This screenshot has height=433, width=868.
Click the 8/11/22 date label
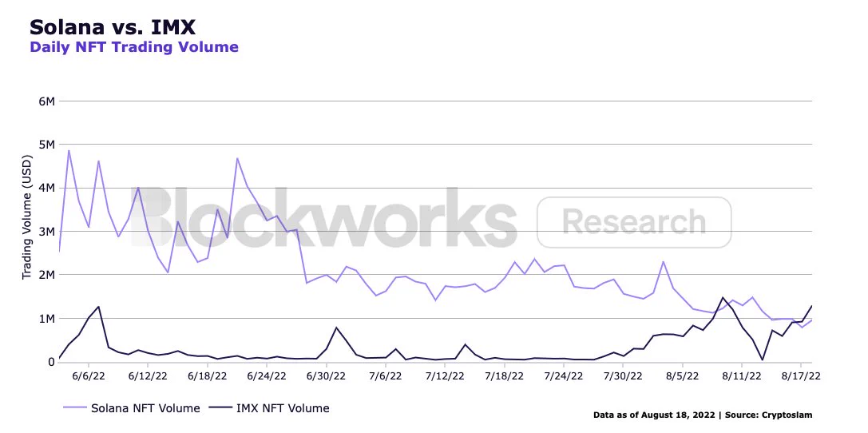(743, 376)
